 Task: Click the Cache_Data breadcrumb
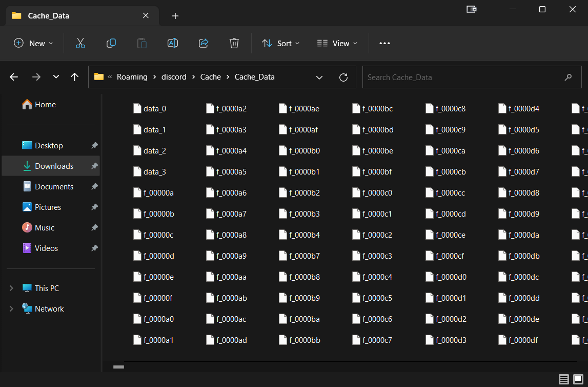click(x=255, y=77)
